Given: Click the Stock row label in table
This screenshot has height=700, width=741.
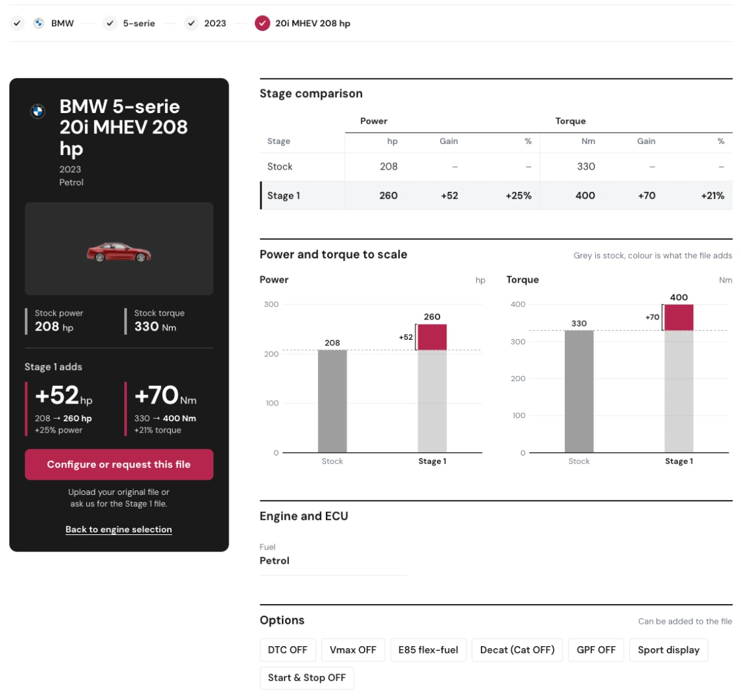Looking at the screenshot, I should point(280,166).
